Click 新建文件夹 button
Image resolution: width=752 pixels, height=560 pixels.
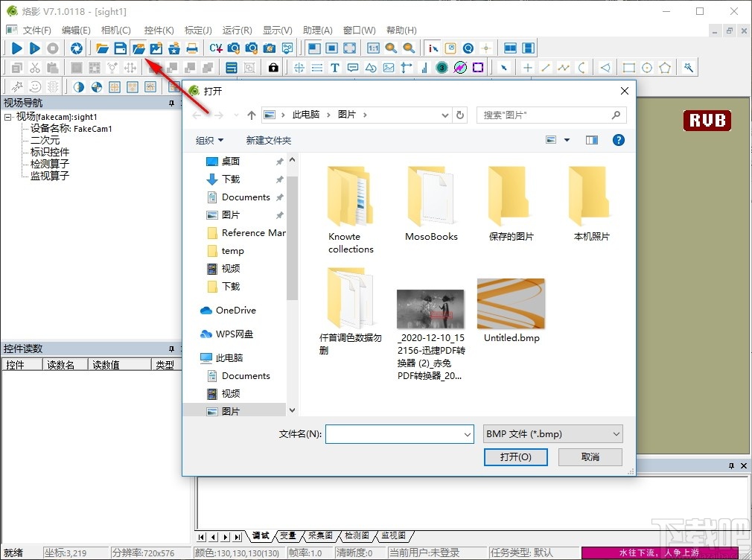(x=269, y=140)
